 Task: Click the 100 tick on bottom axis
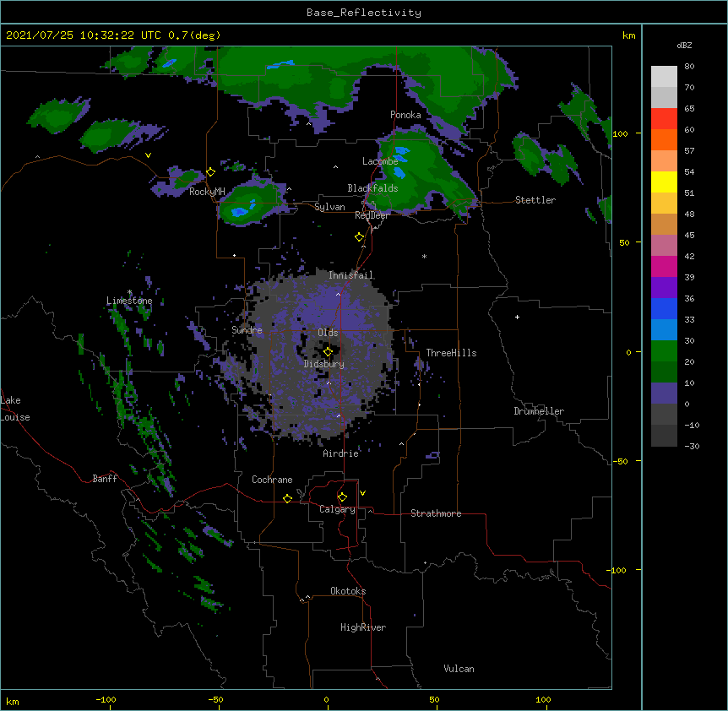544,699
